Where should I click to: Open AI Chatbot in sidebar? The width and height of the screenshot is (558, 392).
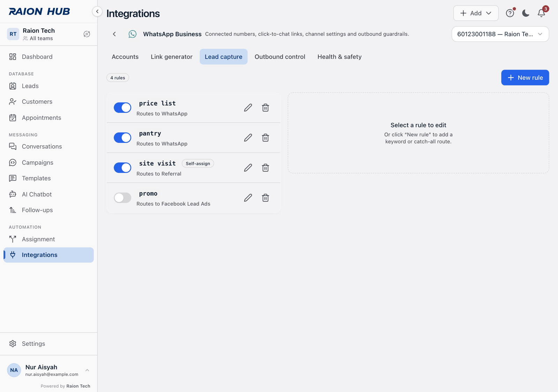tap(48, 194)
